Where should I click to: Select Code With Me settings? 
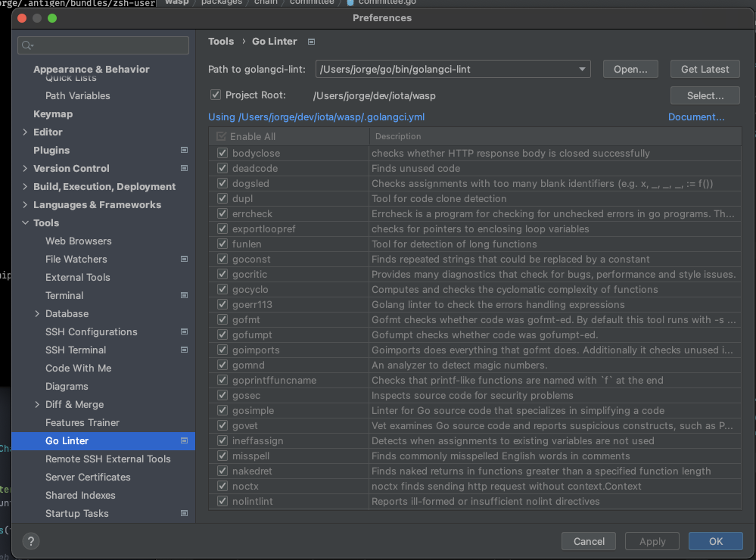tap(79, 368)
